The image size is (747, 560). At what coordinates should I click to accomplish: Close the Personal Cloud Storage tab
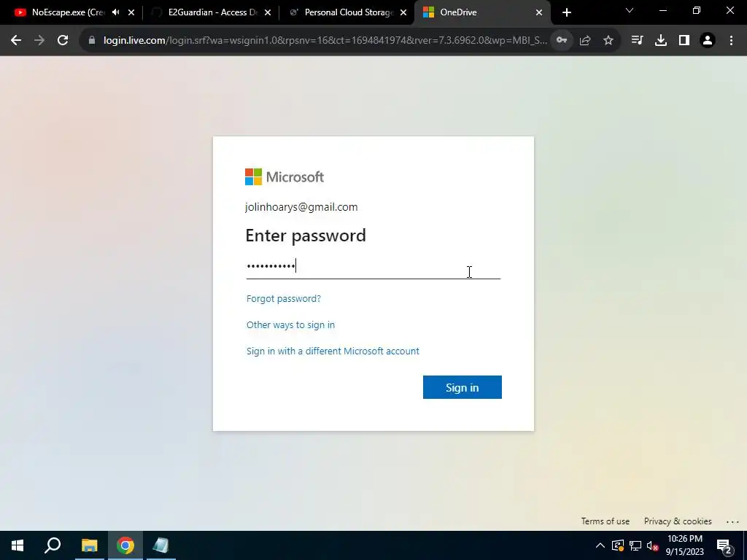click(x=403, y=12)
